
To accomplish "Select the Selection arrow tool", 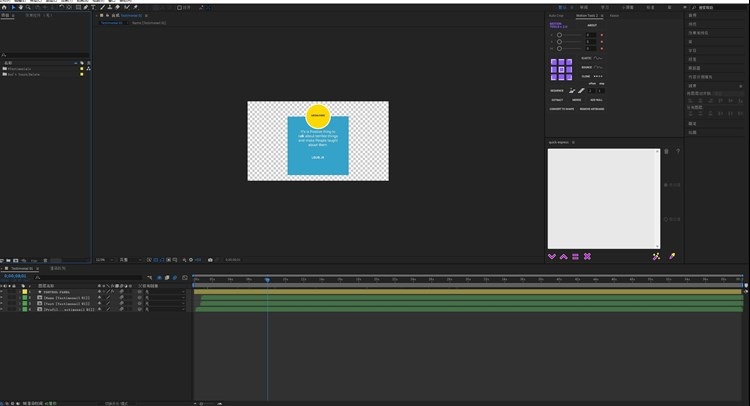I will [13, 8].
